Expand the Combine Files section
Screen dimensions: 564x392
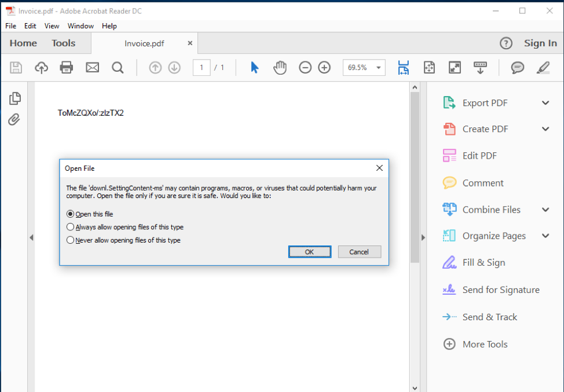[545, 210]
